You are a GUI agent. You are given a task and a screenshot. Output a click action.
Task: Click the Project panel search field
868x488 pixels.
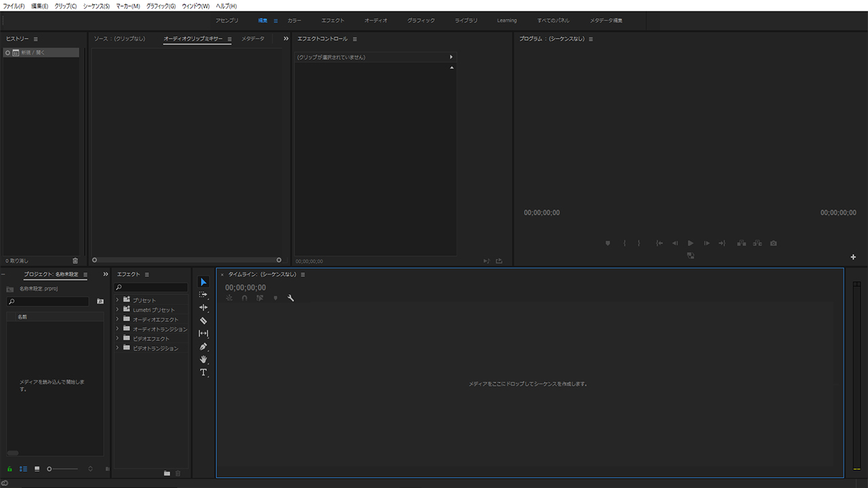click(x=47, y=301)
